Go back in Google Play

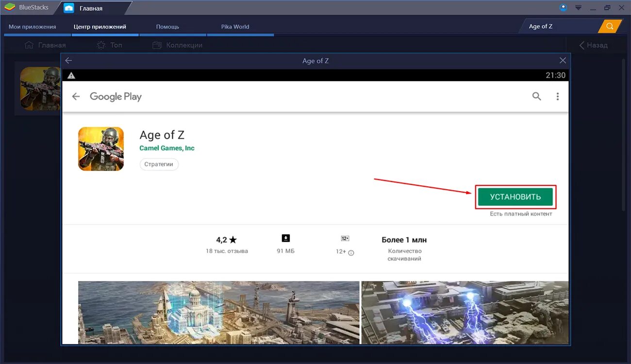tap(76, 97)
